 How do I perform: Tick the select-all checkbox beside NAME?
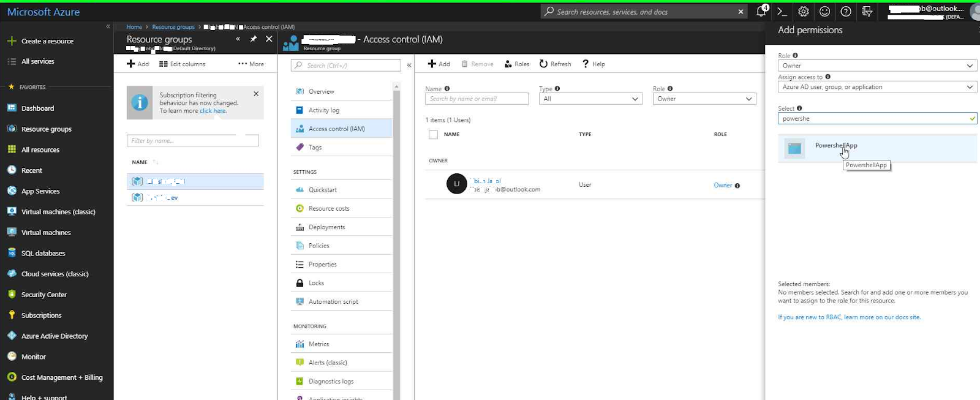pyautogui.click(x=433, y=135)
